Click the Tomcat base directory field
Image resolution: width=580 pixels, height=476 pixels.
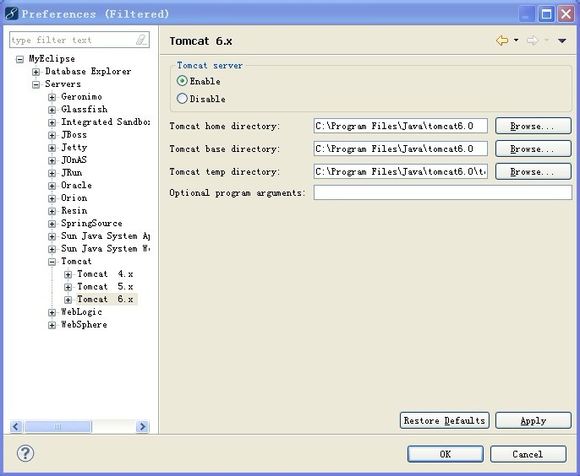400,149
